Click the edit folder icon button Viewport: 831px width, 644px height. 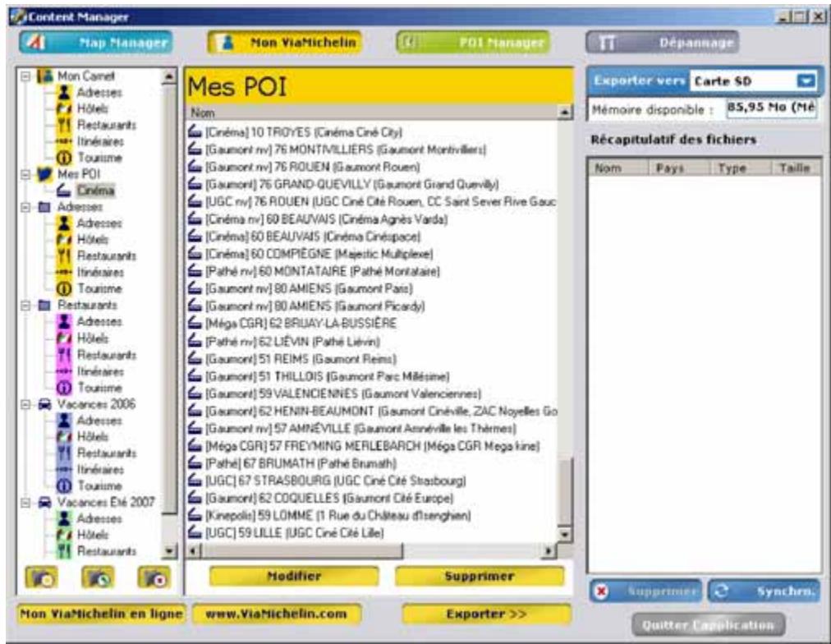click(x=98, y=577)
